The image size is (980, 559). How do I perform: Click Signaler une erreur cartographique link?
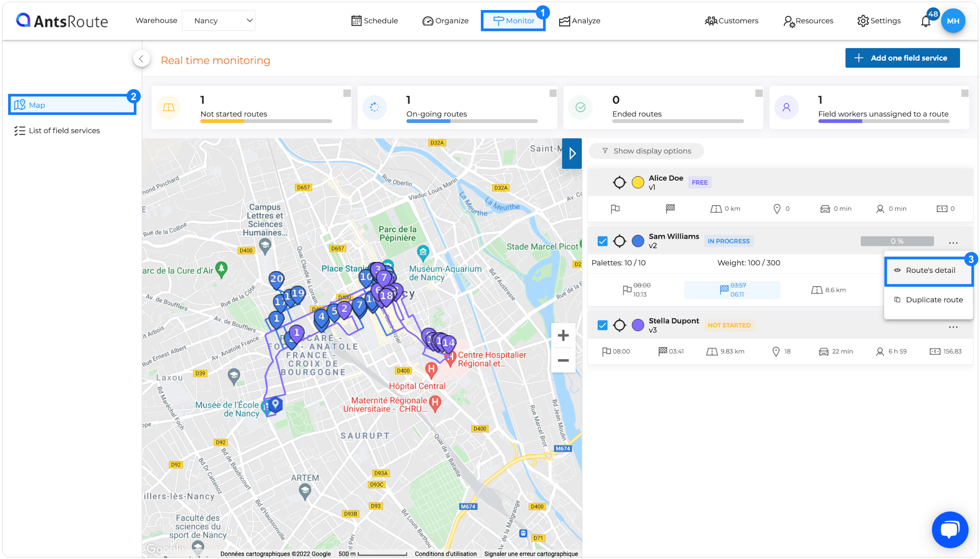pos(531,554)
